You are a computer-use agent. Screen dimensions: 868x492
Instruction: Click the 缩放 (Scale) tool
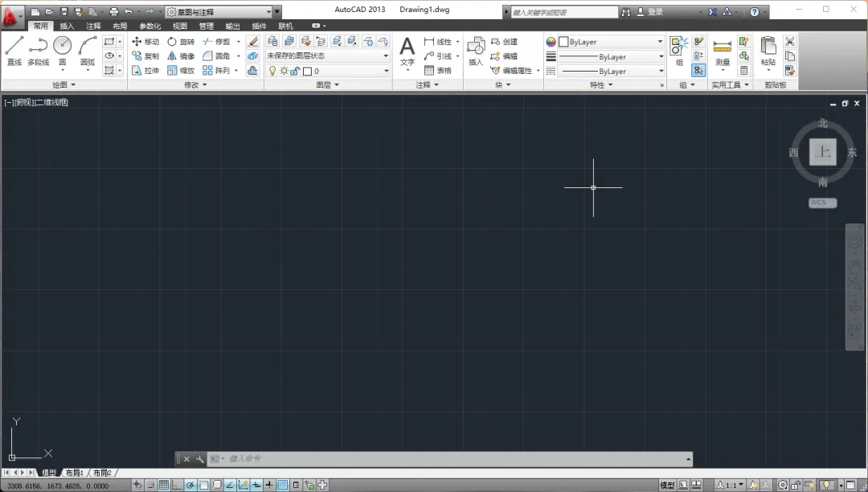pos(181,70)
